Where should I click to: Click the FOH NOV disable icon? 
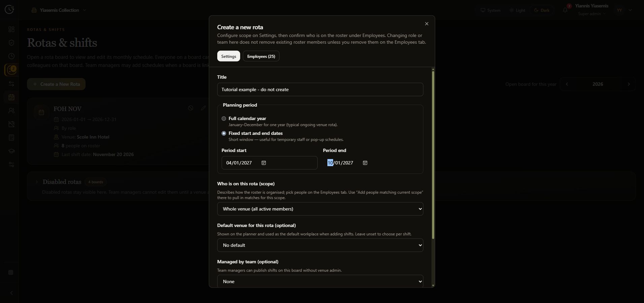[x=191, y=108]
